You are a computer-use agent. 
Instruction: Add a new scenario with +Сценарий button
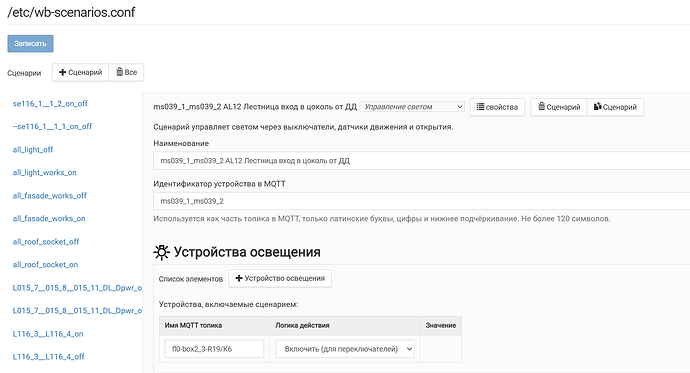tap(81, 73)
